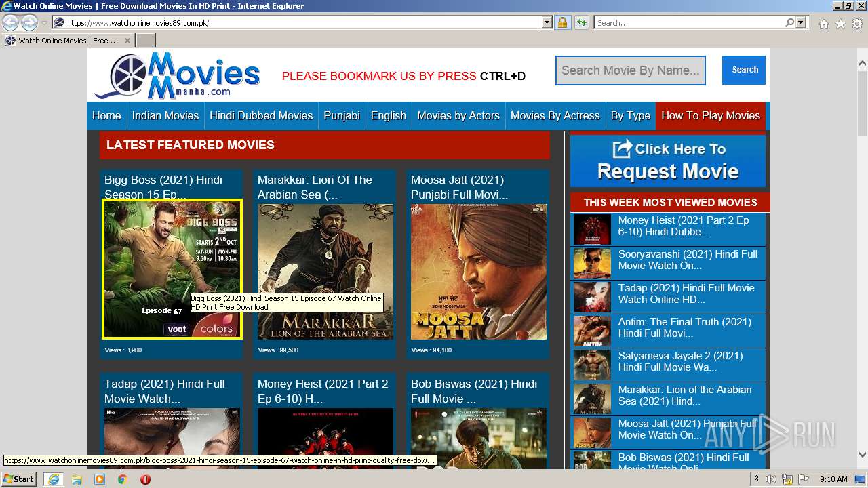Open Movies By Actress menu
Viewport: 868px width, 488px height.
click(x=555, y=115)
